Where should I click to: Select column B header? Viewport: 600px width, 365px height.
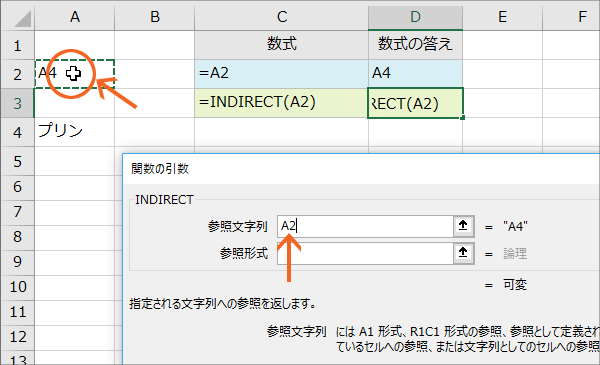(155, 17)
